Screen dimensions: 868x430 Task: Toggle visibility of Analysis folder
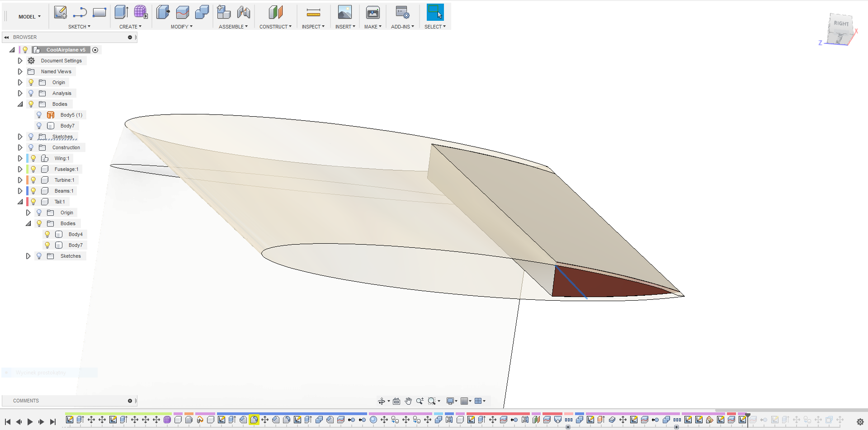coord(31,93)
